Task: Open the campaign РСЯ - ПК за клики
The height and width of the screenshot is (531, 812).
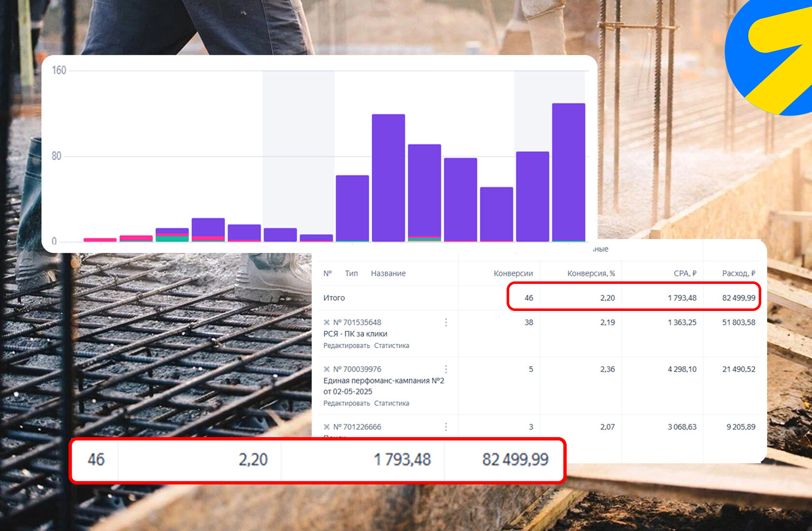Action: pyautogui.click(x=355, y=334)
